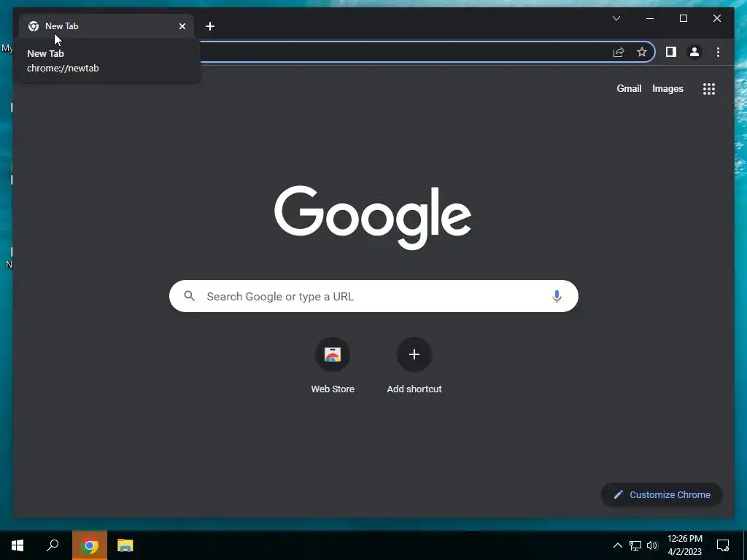Open the Images link

[667, 88]
